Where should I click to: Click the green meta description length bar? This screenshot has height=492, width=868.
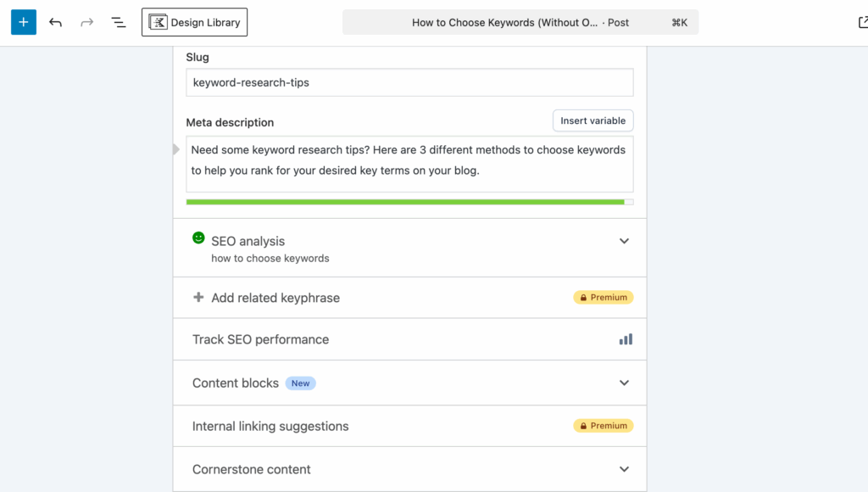pos(405,202)
